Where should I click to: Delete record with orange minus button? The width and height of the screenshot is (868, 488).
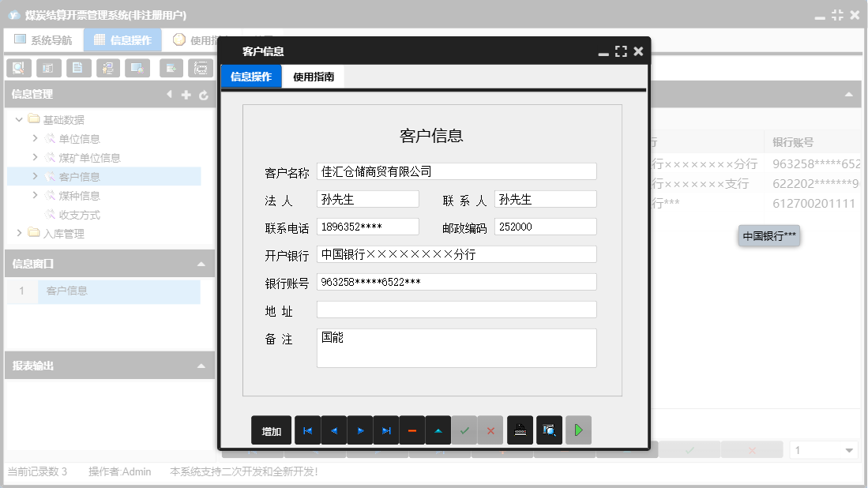412,430
